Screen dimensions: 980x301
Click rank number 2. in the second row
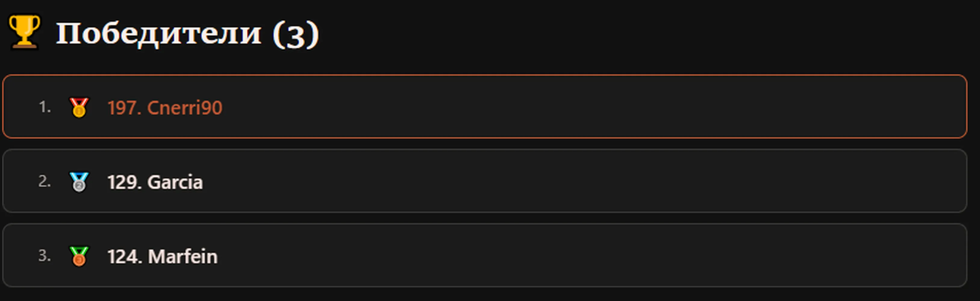pos(45,181)
